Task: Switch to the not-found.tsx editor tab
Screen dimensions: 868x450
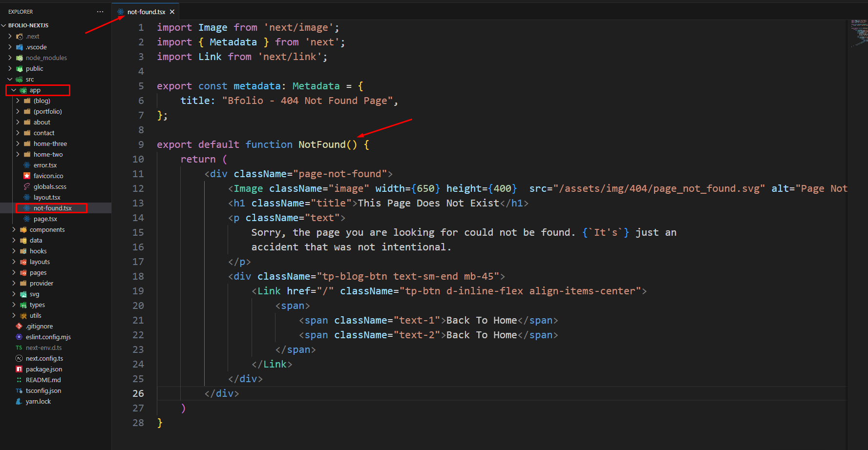Action: click(x=146, y=12)
